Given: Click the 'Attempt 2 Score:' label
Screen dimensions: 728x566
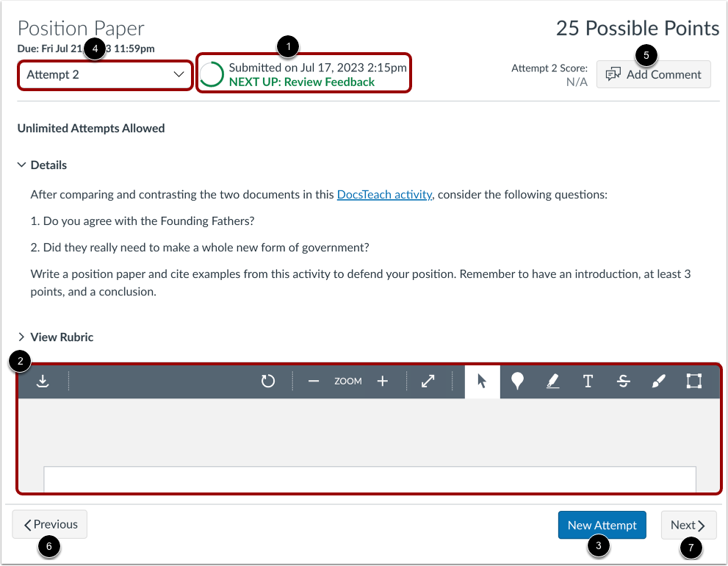Looking at the screenshot, I should (549, 68).
